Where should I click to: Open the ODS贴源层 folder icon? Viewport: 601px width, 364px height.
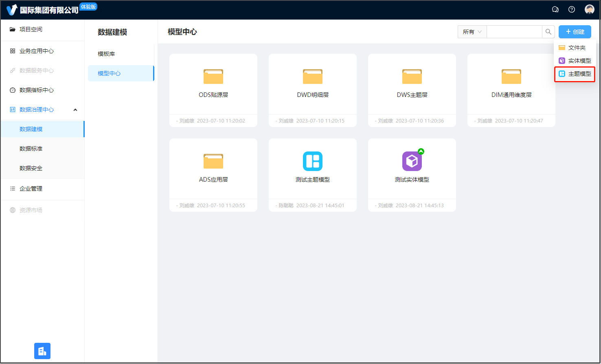coord(213,77)
